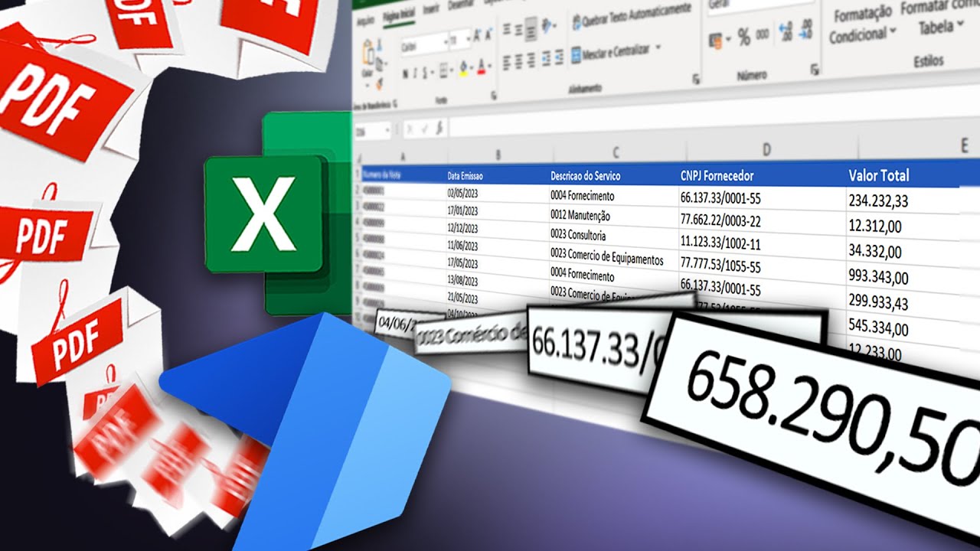Screen dimensions: 980x551
Task: Click the Name Box field
Action: click(372, 131)
